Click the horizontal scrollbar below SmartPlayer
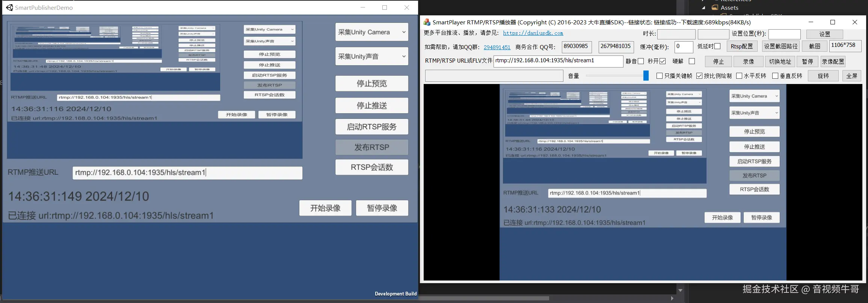This screenshot has height=303, width=868. point(485,298)
